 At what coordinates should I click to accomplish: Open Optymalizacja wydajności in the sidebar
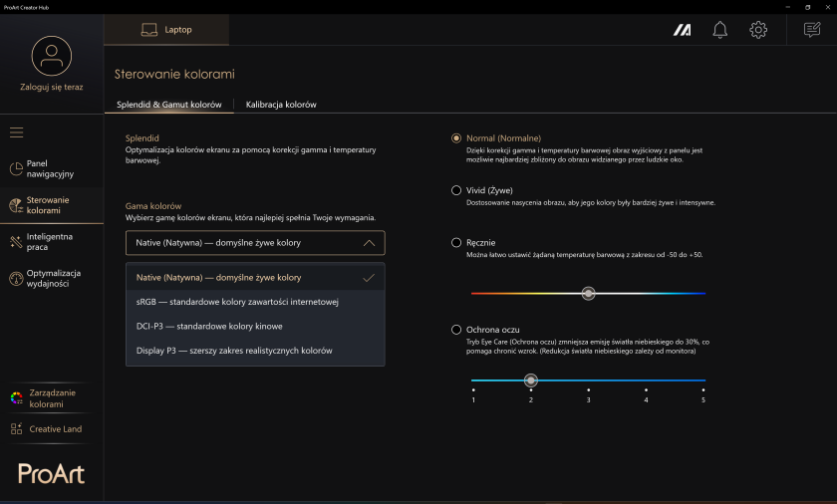tap(47, 279)
